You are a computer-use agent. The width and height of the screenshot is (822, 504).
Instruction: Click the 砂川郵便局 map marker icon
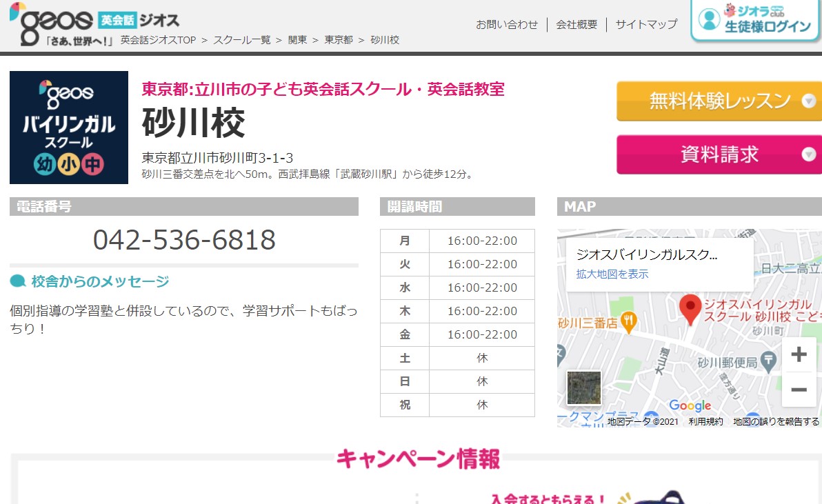pos(768,361)
